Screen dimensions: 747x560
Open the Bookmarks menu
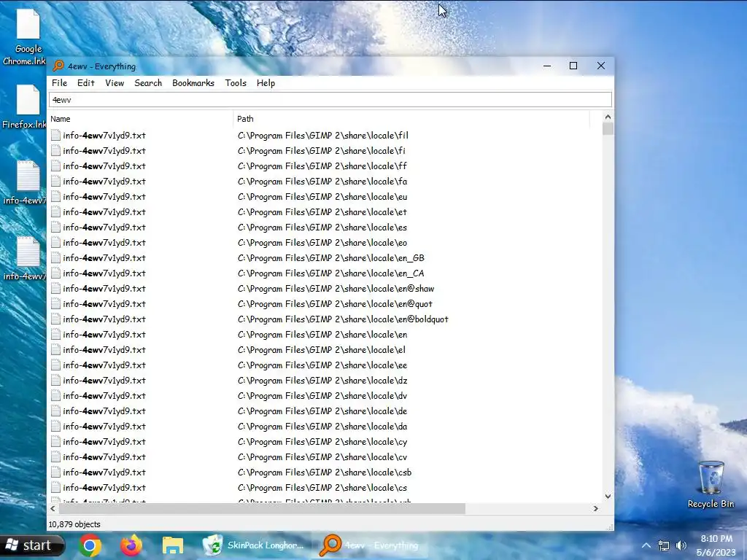tap(193, 83)
